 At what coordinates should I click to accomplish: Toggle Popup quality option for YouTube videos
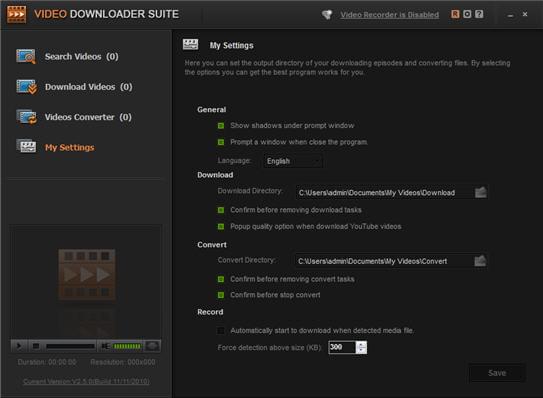tap(221, 227)
